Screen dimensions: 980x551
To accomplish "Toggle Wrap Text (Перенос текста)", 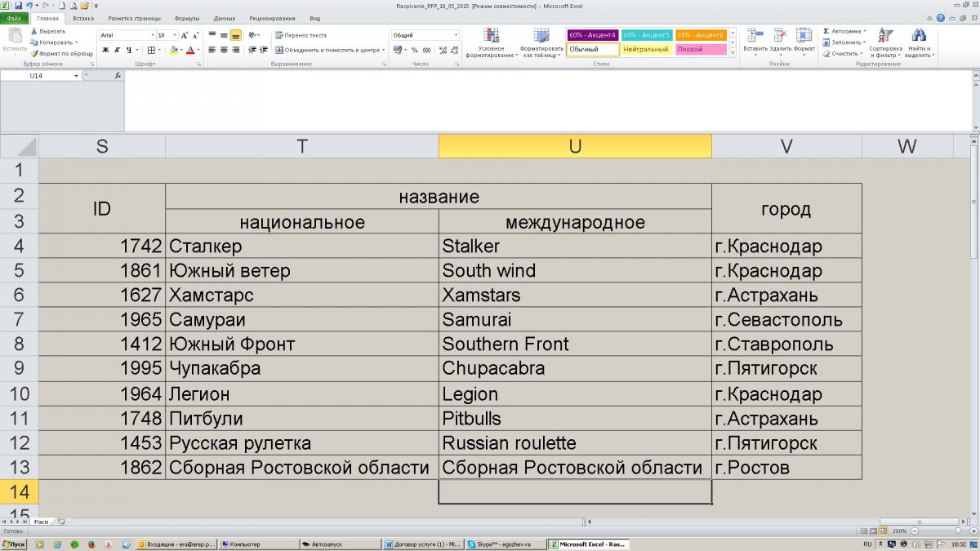I will click(301, 35).
